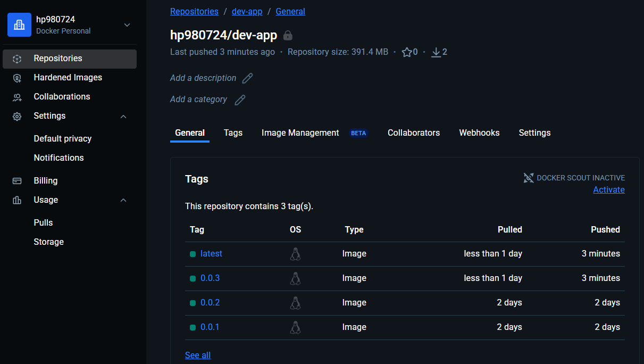Image resolution: width=644 pixels, height=364 pixels.
Task: Click the green status dot for latest tag
Action: [x=193, y=254]
